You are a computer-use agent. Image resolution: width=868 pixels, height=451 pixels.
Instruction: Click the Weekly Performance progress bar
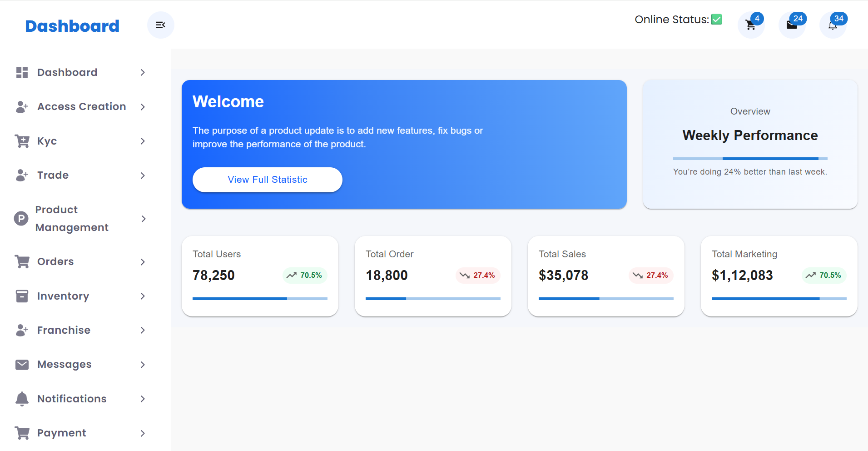pos(750,159)
